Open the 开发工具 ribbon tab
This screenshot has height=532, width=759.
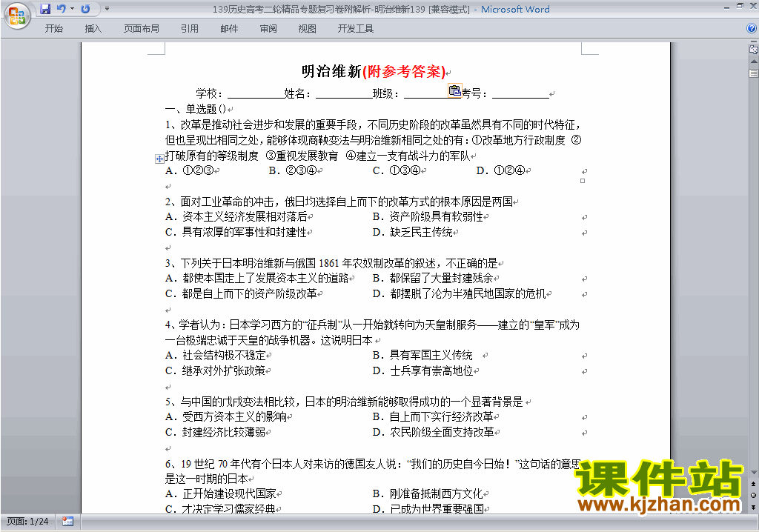click(356, 29)
